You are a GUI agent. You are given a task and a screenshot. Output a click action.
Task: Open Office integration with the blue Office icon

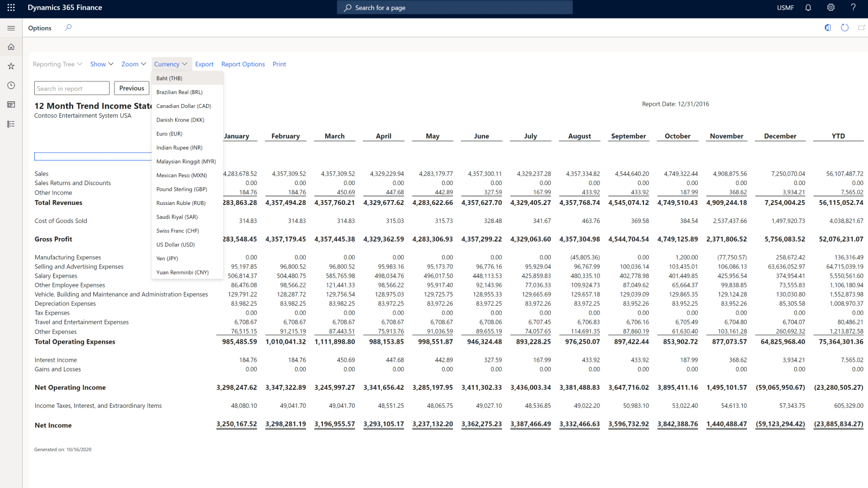click(827, 28)
